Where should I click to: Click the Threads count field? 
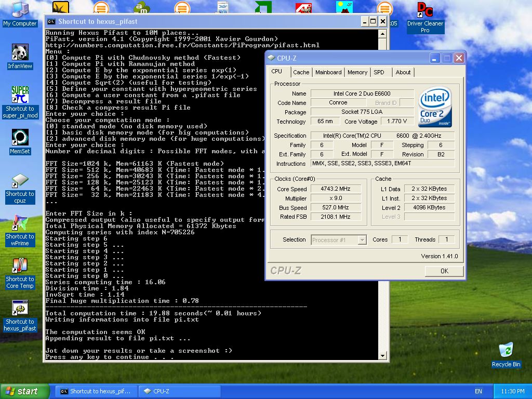[446, 240]
